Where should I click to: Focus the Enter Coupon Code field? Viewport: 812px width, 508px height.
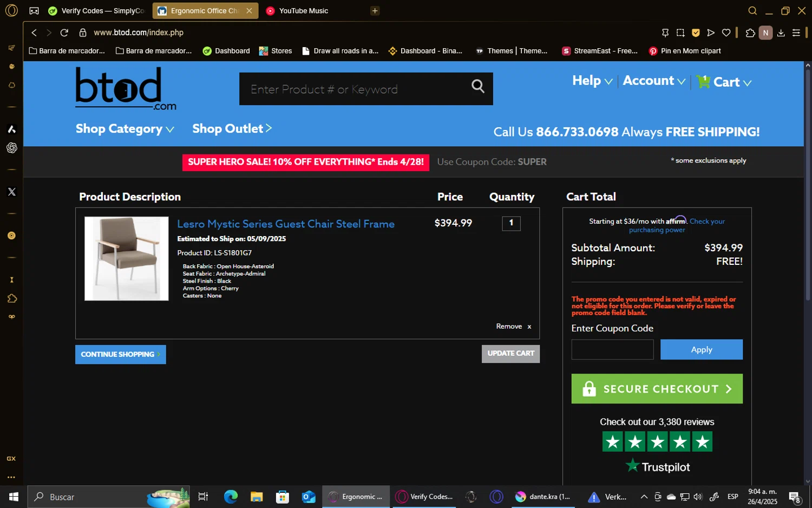tap(612, 350)
